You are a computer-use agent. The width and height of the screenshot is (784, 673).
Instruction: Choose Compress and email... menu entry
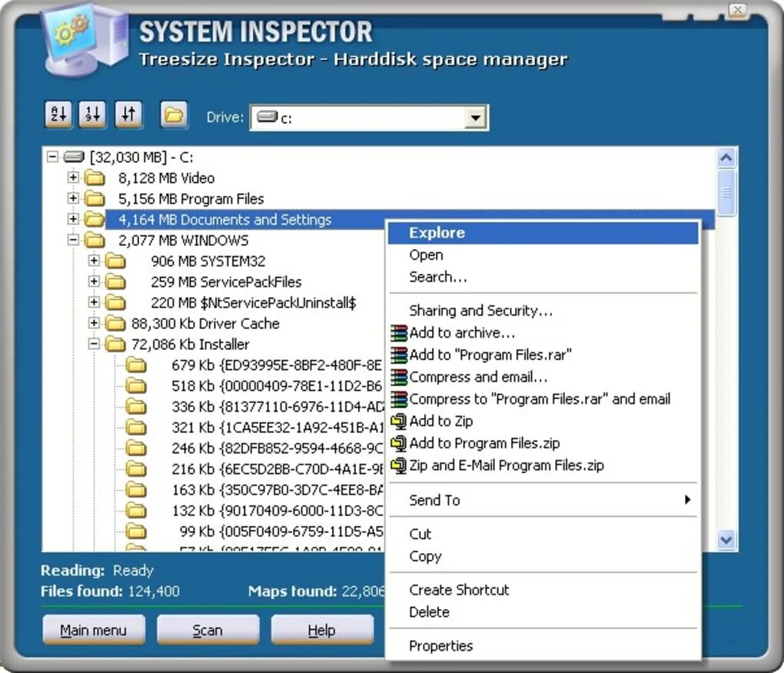(x=543, y=377)
